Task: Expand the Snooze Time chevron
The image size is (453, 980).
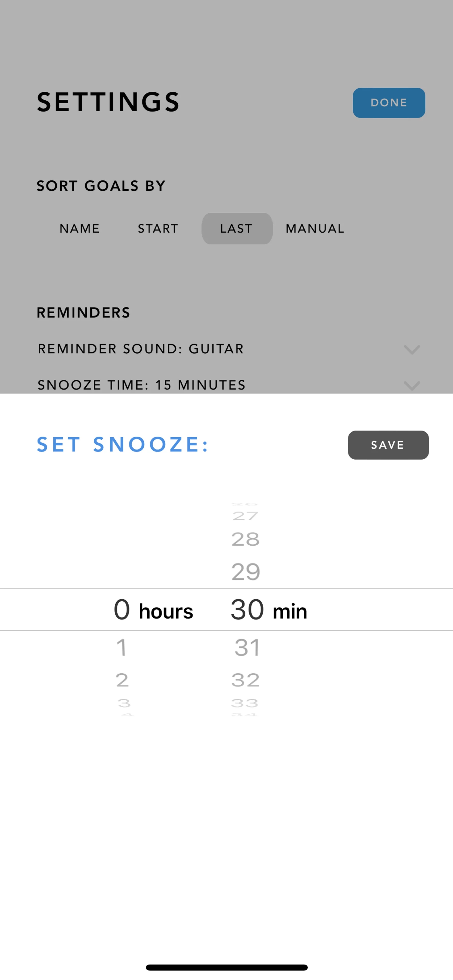Action: tap(411, 385)
